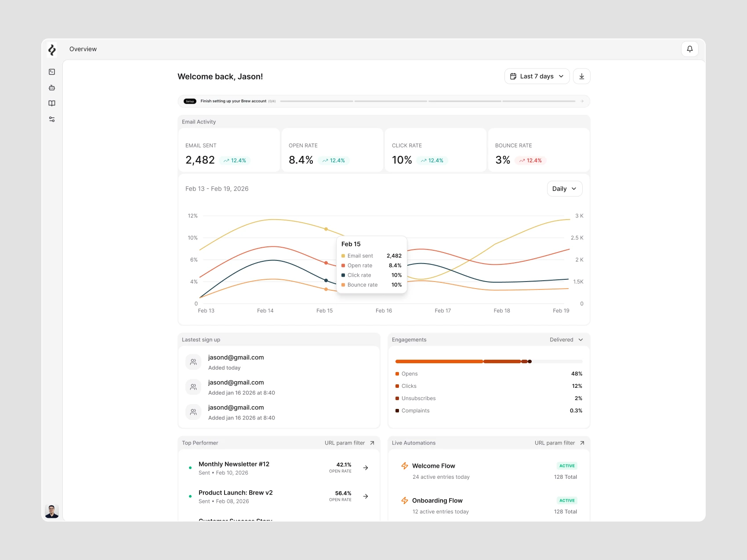Open the Delivered dropdown in Engagements
This screenshot has height=560, width=747.
click(x=566, y=340)
